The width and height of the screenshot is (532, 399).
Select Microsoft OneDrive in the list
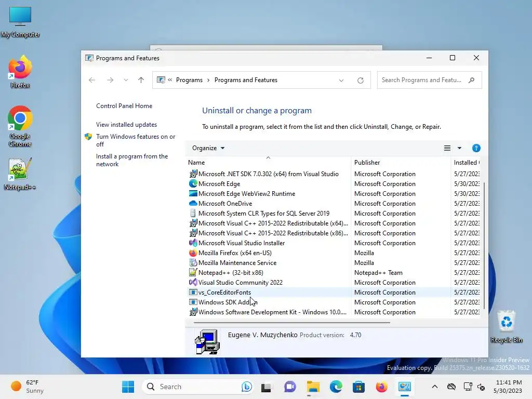pyautogui.click(x=334, y=203)
